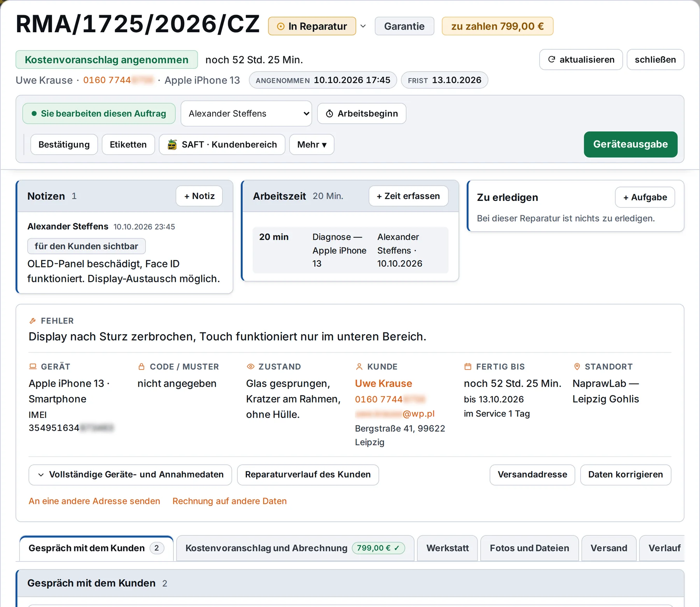The height and width of the screenshot is (607, 700).
Task: Open the Versand tab
Action: pyautogui.click(x=609, y=548)
